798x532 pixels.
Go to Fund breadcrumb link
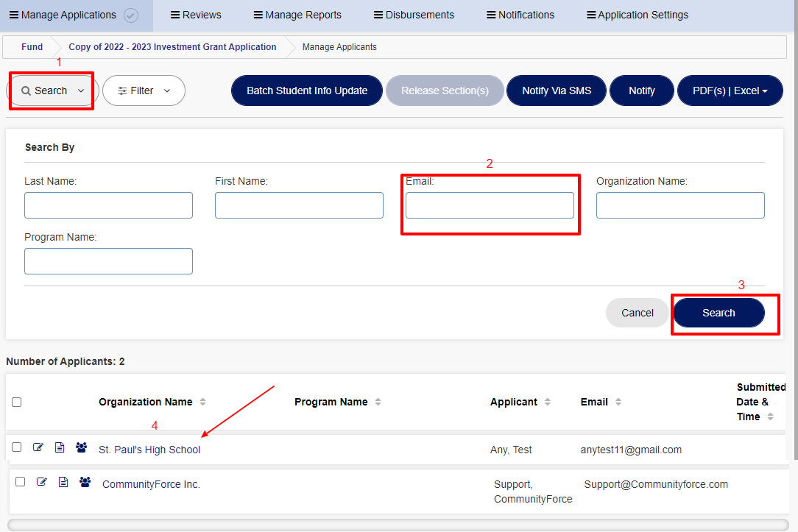point(32,47)
